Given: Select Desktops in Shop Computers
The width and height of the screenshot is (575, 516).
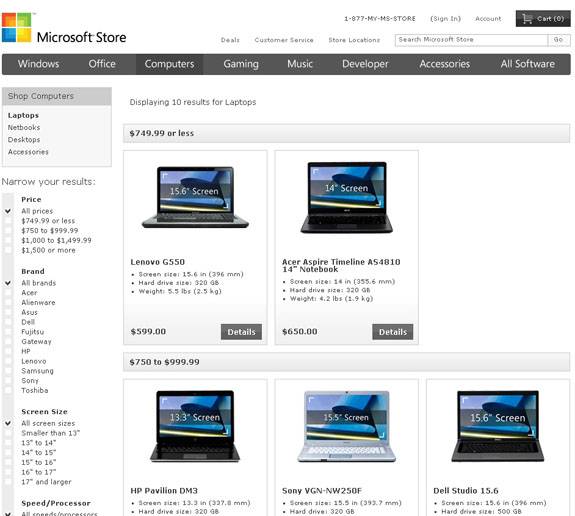Looking at the screenshot, I should [x=24, y=139].
